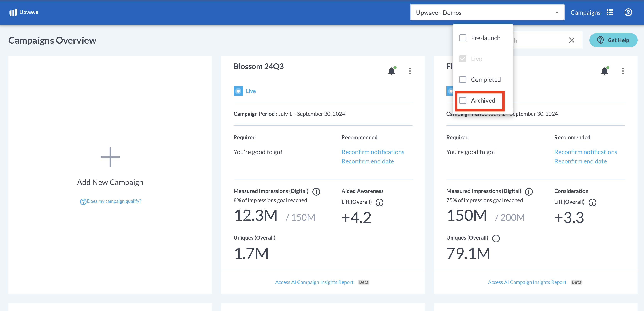
Task: Click the Live status icon on Blossom 24Q3
Action: point(238,91)
